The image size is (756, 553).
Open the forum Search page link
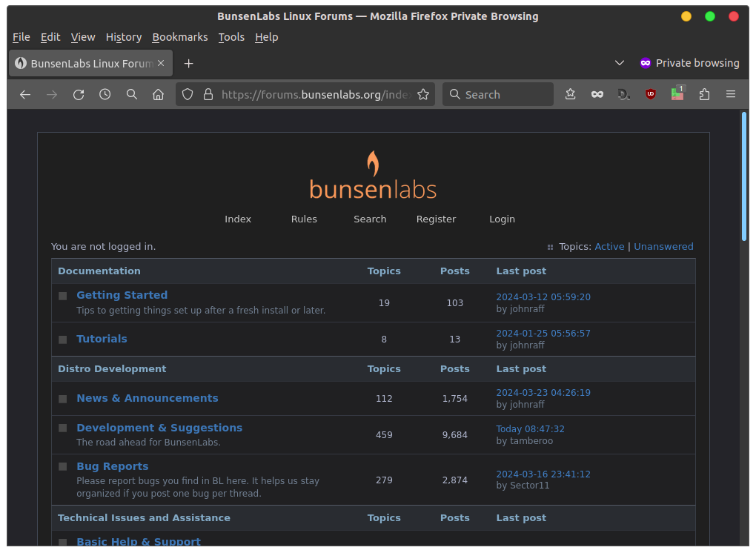(x=370, y=219)
